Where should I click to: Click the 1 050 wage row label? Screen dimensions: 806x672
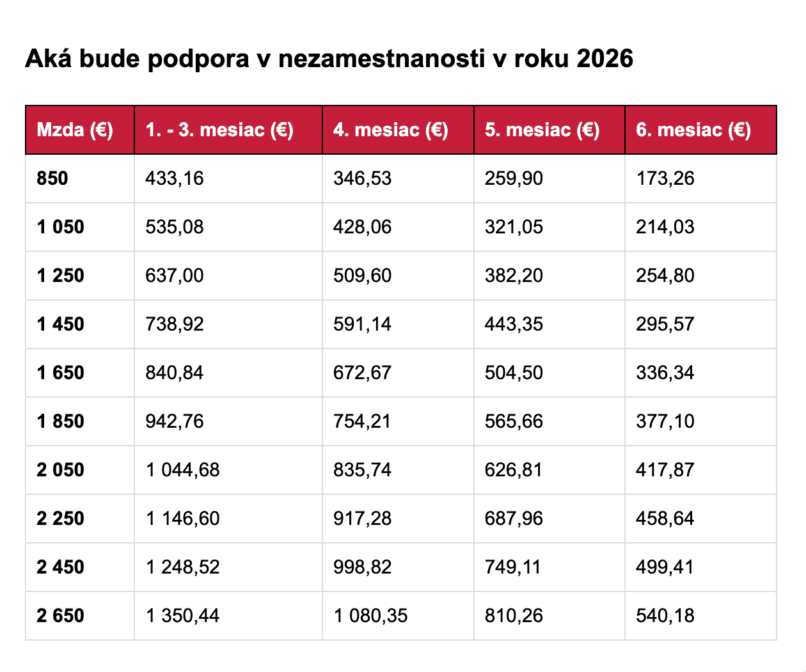61,227
